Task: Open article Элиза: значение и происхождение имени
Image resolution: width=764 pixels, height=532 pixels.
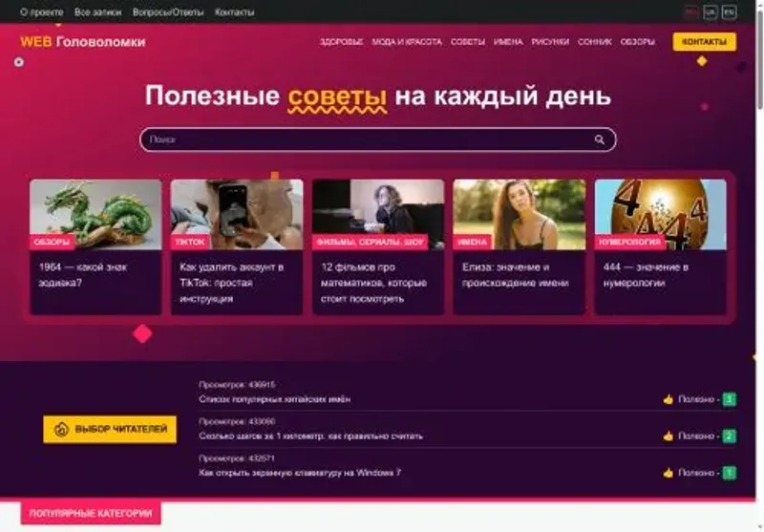Action: pos(515,275)
